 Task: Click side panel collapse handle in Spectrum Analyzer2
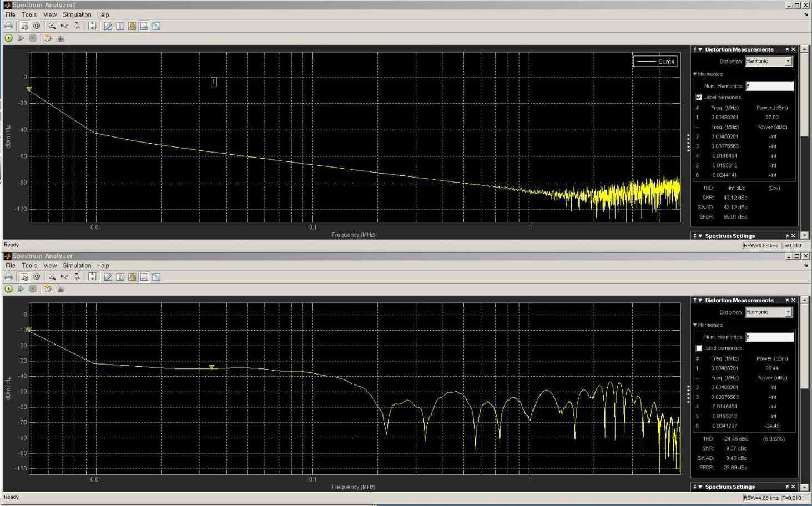pos(688,143)
